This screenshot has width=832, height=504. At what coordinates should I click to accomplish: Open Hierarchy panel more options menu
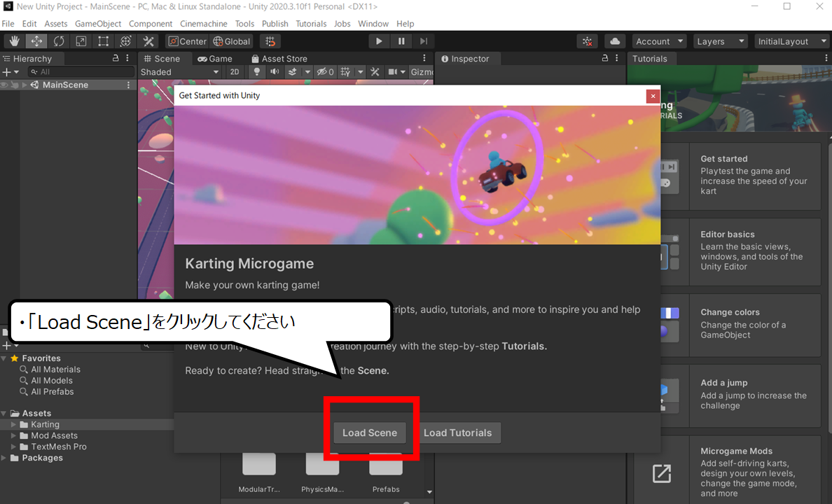click(x=127, y=58)
